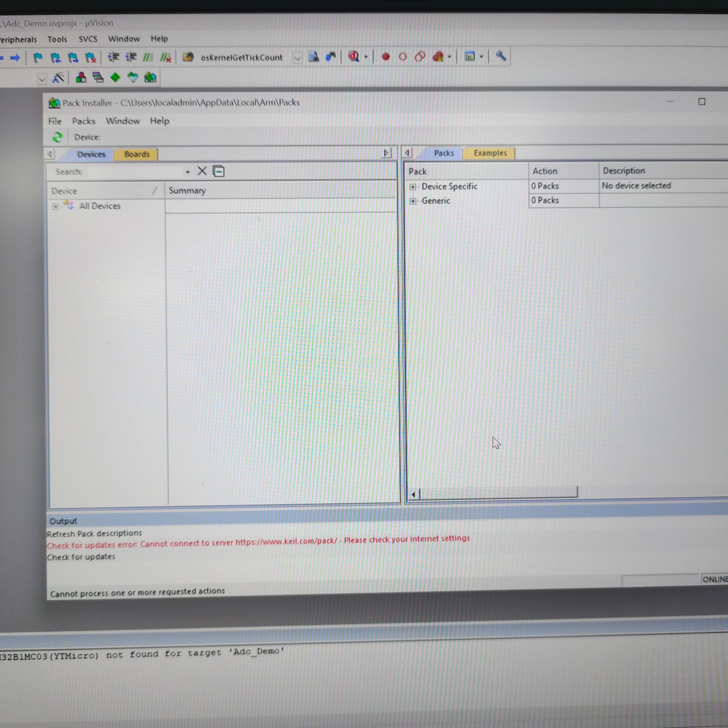
Task: Expand the All Devices tree node
Action: (55, 206)
